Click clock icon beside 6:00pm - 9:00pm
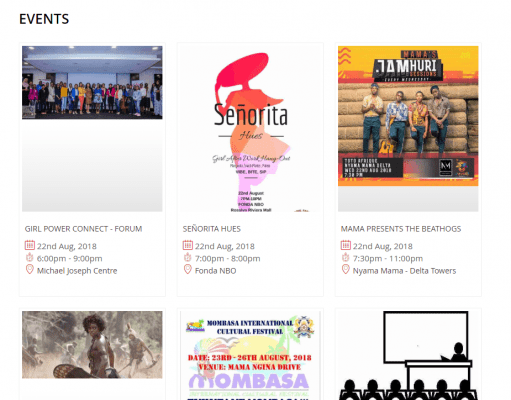 (30, 258)
